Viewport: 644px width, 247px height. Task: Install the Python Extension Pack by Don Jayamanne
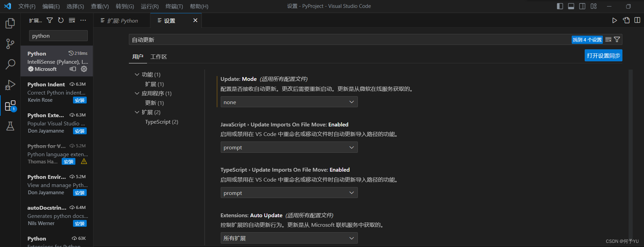pyautogui.click(x=80, y=131)
